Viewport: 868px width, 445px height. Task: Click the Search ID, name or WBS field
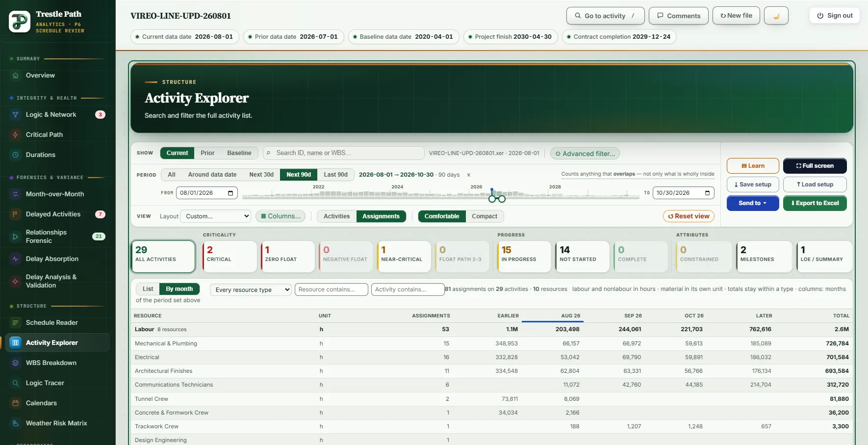(344, 153)
